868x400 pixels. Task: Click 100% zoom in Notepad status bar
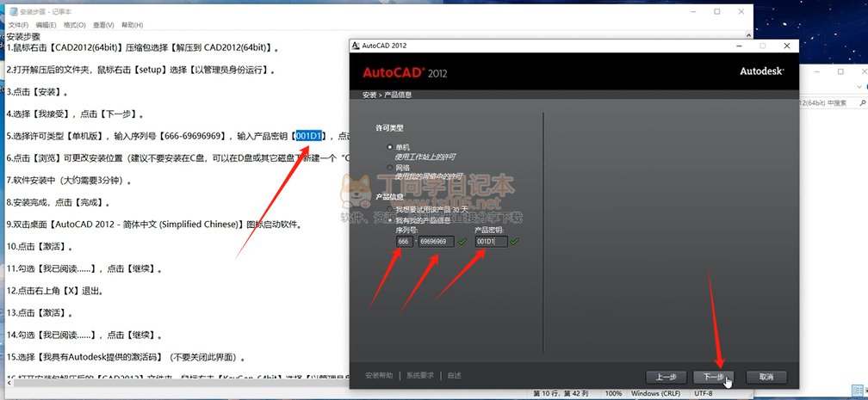coord(613,393)
